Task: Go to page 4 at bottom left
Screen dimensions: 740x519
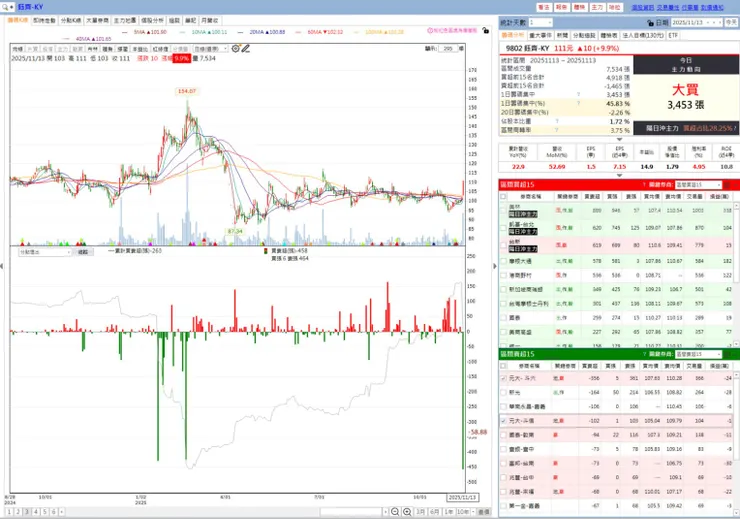Action: (35, 512)
